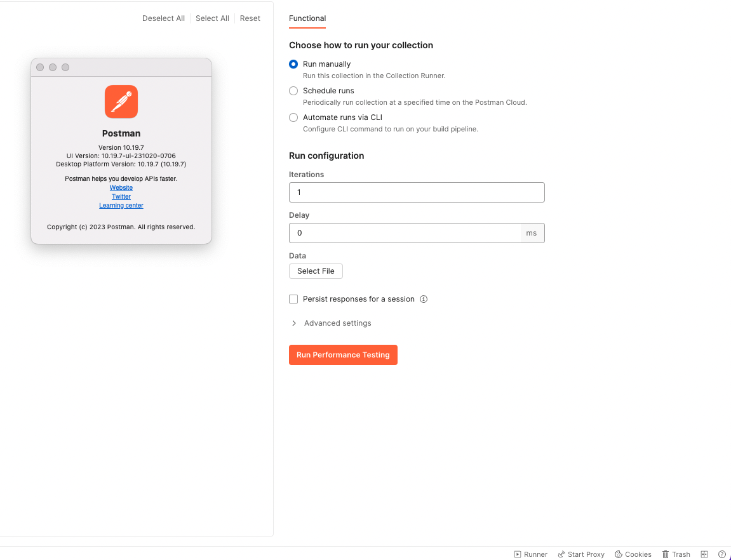
Task: Click inside the Iterations input field
Action: [417, 192]
